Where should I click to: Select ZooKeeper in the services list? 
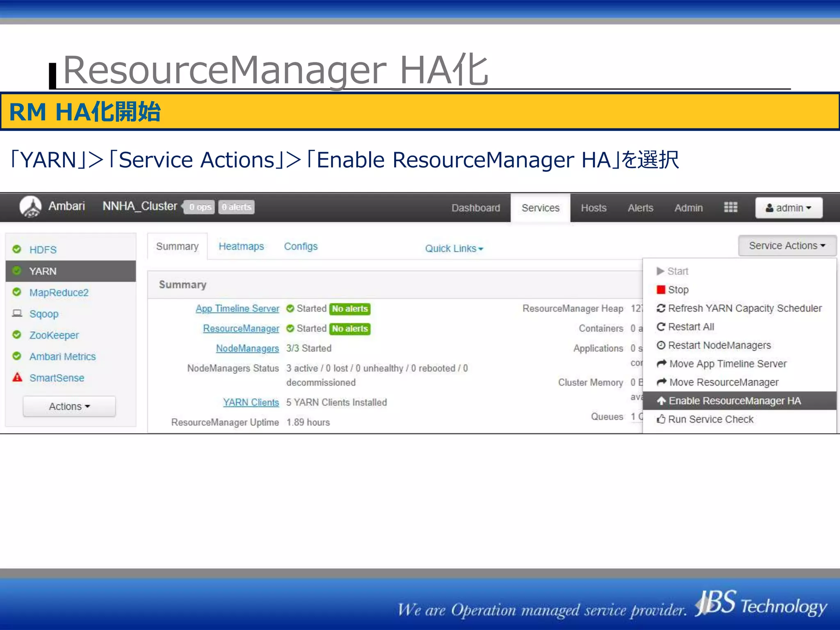click(71, 335)
